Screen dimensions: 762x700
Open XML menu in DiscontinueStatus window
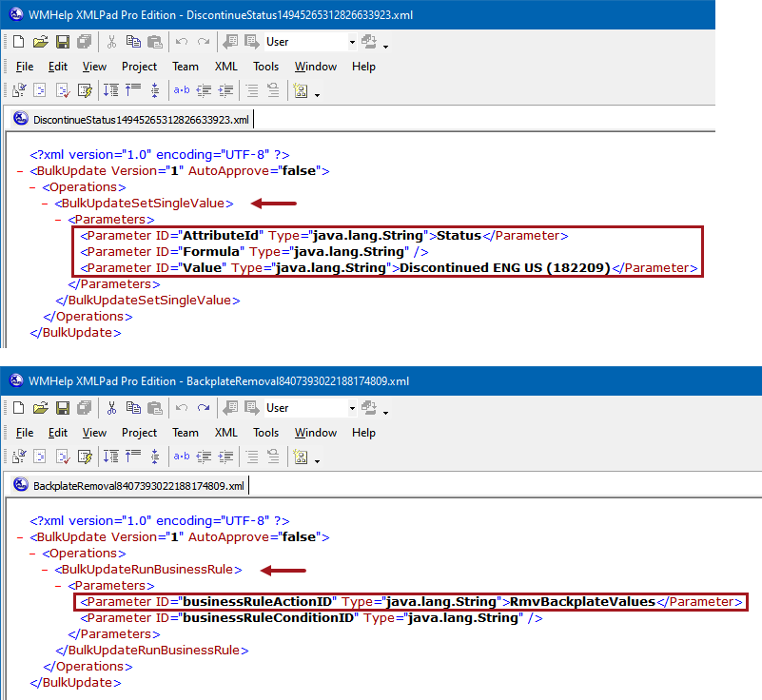click(x=225, y=67)
